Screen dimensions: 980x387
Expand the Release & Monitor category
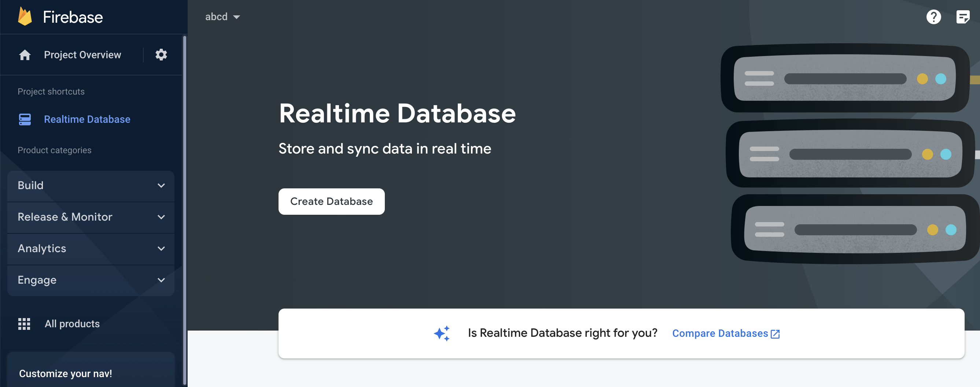pos(91,217)
